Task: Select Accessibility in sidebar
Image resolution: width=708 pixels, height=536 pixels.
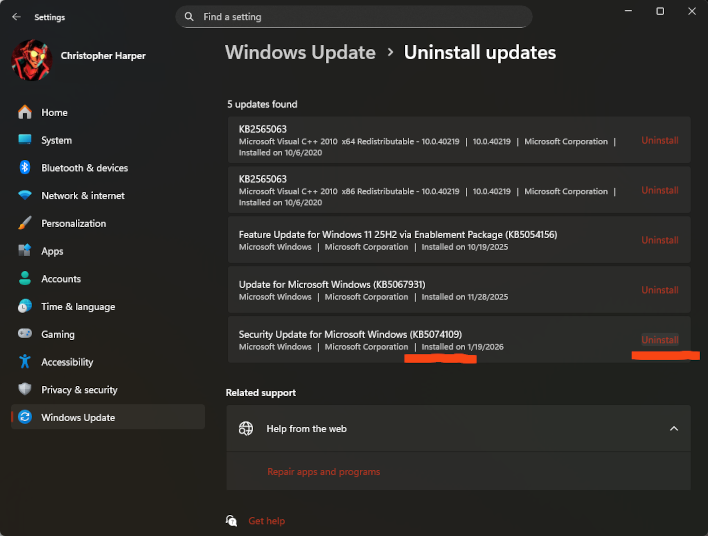Action: [x=108, y=362]
